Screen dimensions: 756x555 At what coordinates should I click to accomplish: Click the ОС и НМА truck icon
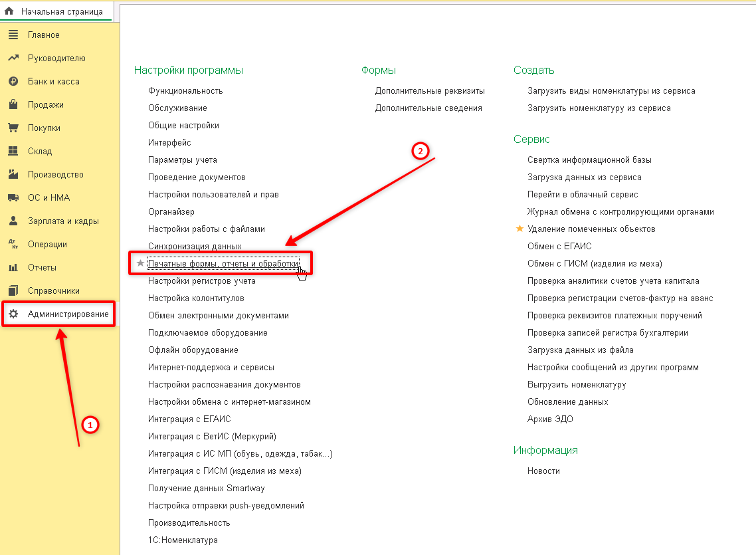pos(13,197)
